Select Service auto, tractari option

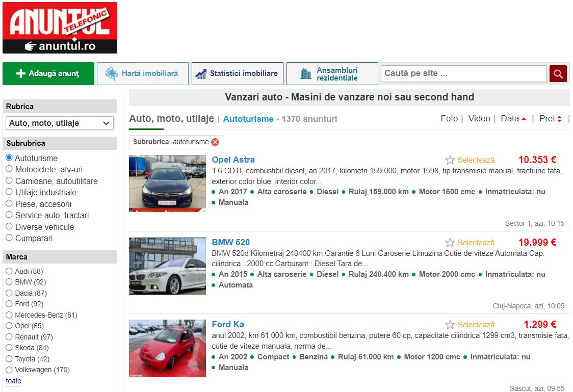pyautogui.click(x=9, y=215)
